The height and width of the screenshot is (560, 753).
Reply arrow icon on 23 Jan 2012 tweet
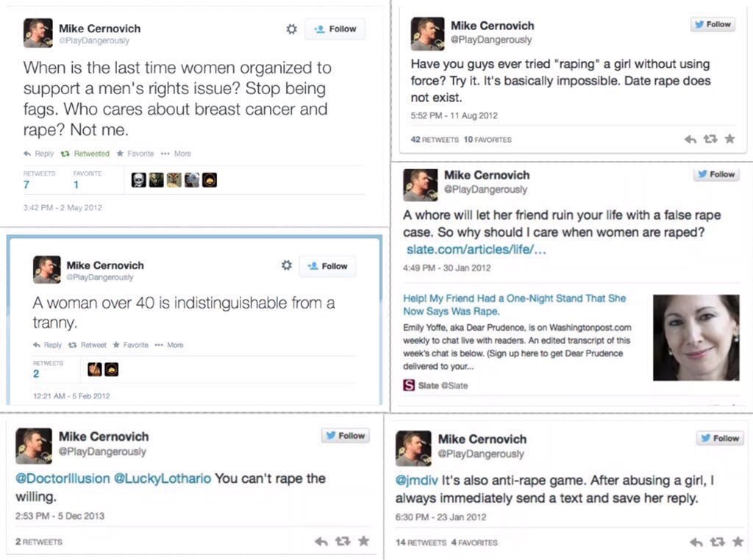[x=696, y=542]
